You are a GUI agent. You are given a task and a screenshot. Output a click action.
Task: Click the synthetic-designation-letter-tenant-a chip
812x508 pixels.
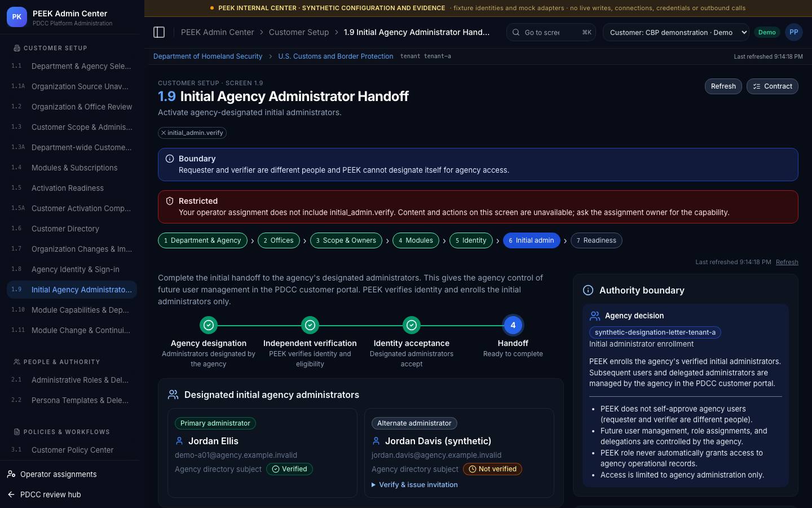pyautogui.click(x=655, y=332)
